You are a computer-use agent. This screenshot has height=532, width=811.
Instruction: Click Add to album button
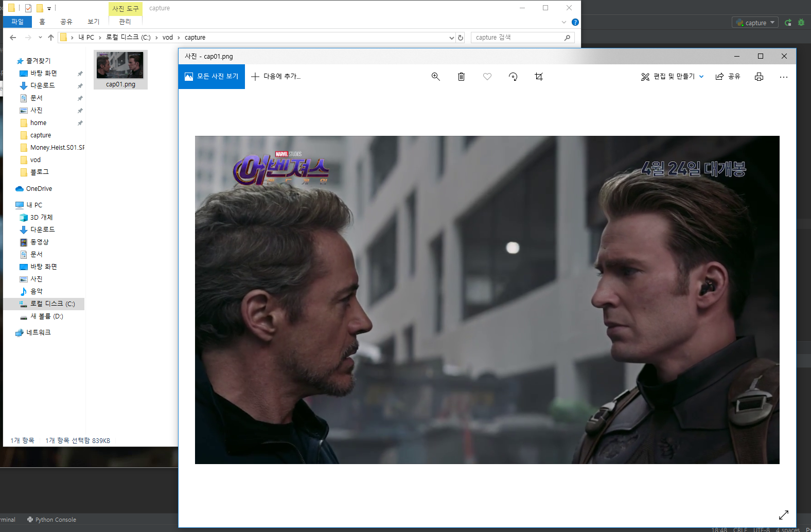coord(276,77)
